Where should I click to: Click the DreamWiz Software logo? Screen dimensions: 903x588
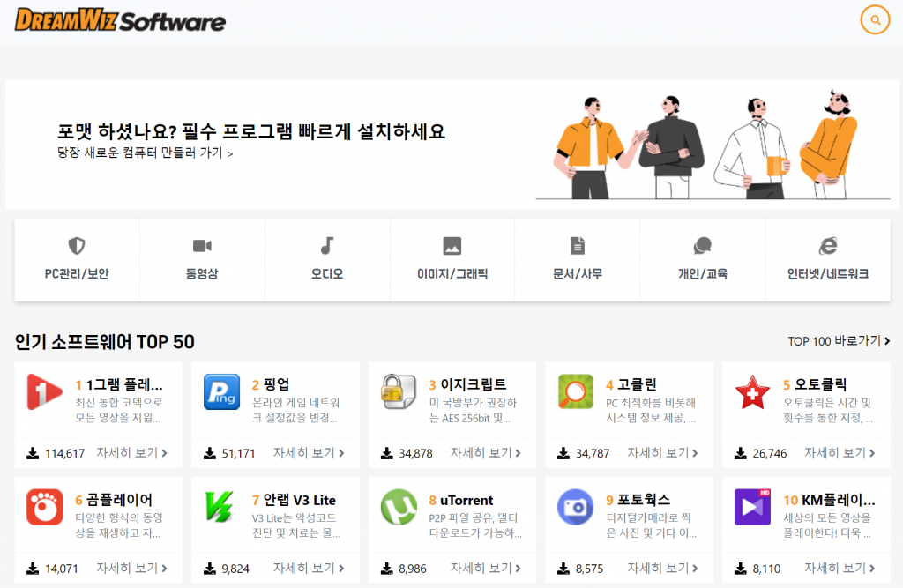[x=120, y=20]
